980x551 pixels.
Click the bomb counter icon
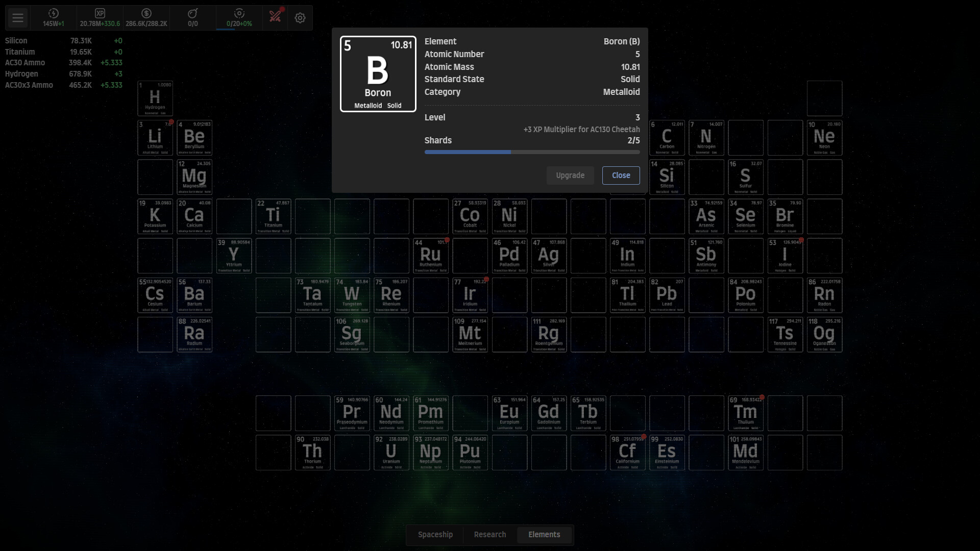[192, 14]
